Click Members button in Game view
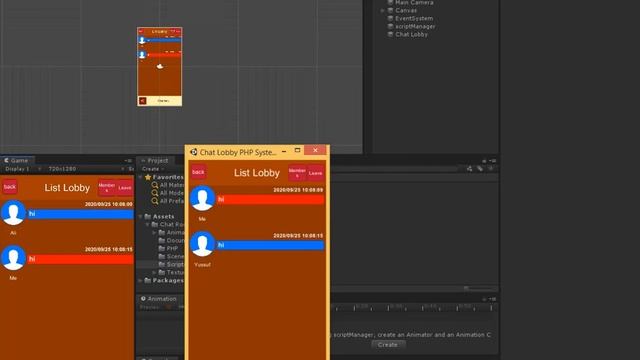 pyautogui.click(x=107, y=188)
